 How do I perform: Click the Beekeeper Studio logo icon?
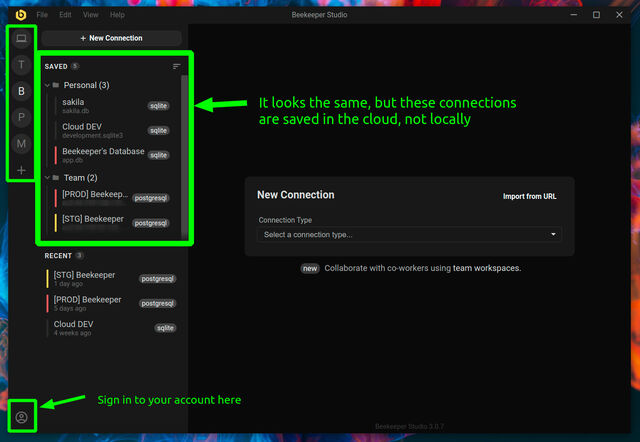point(21,15)
